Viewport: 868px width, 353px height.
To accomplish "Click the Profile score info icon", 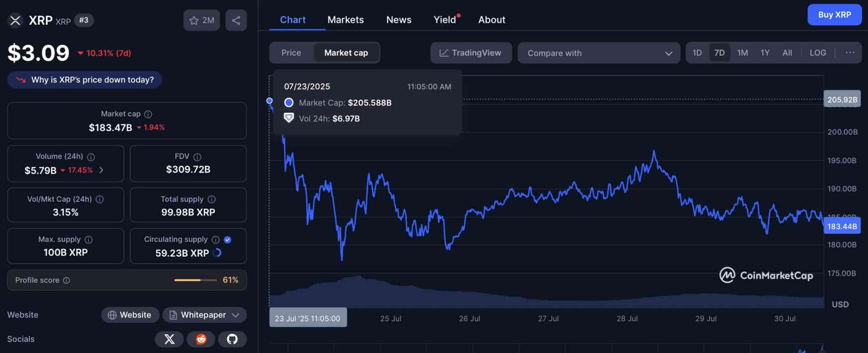I will (x=67, y=280).
